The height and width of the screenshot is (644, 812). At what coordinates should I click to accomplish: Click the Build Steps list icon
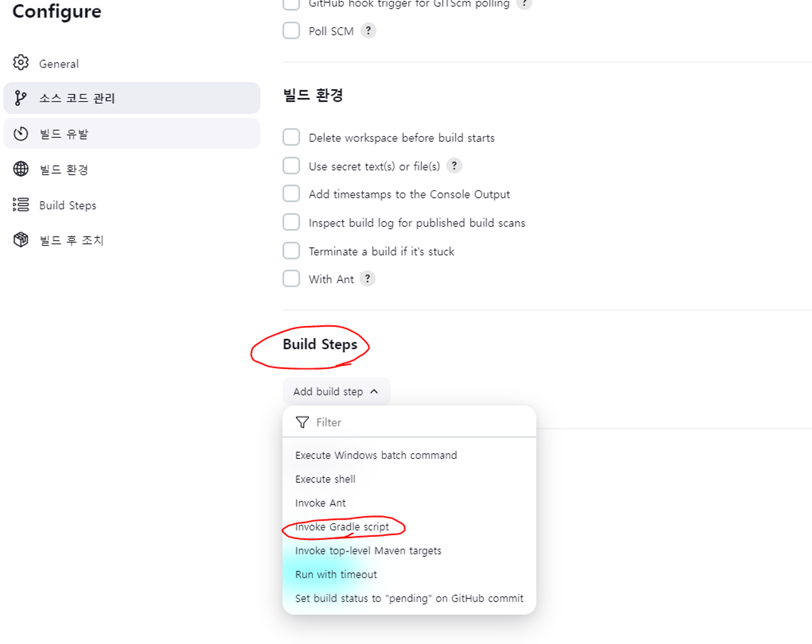(21, 205)
